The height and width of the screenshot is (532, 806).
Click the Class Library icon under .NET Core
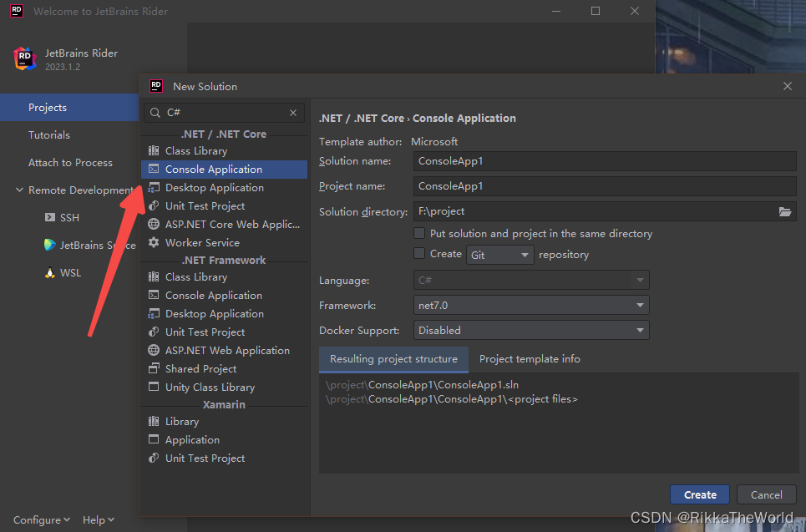[153, 150]
